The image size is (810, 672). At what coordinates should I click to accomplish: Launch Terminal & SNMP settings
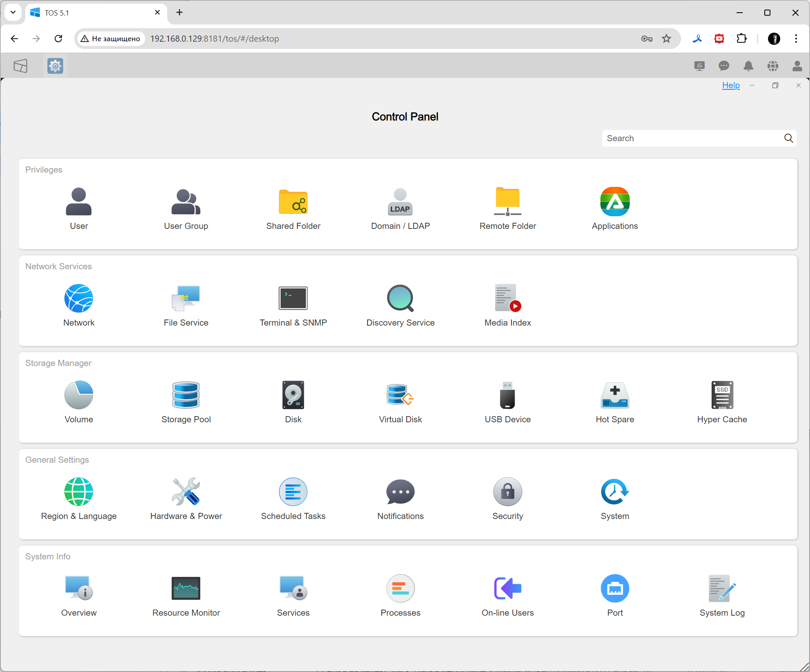293,305
